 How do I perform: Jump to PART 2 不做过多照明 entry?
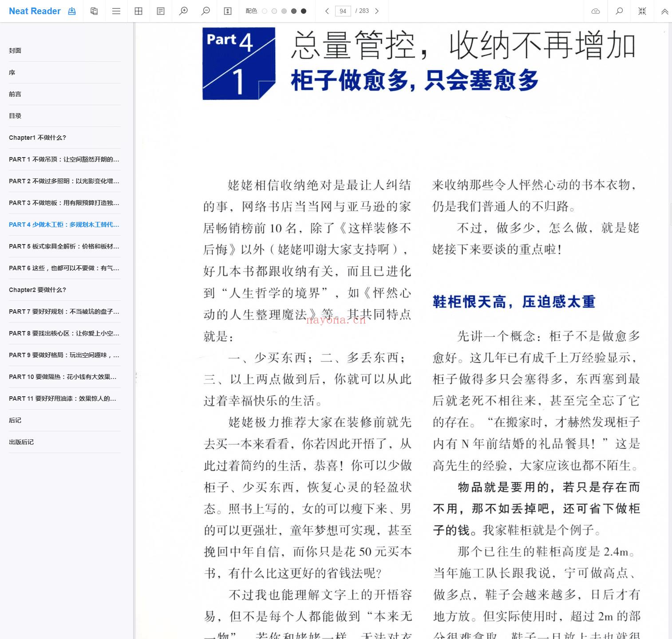click(x=65, y=181)
